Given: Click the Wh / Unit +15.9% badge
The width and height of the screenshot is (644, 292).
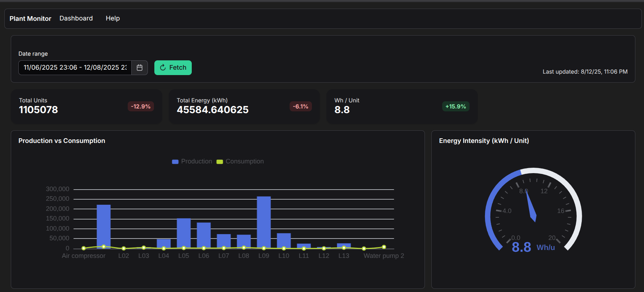Looking at the screenshot, I should tap(455, 106).
